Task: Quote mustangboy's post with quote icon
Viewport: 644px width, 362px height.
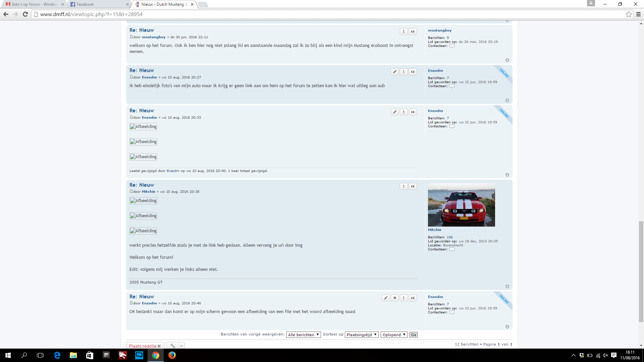Action: 413,32
